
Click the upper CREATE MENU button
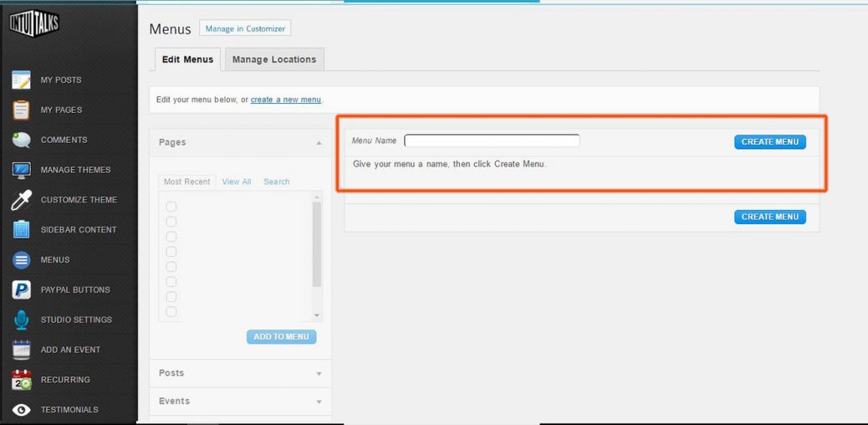(x=770, y=142)
